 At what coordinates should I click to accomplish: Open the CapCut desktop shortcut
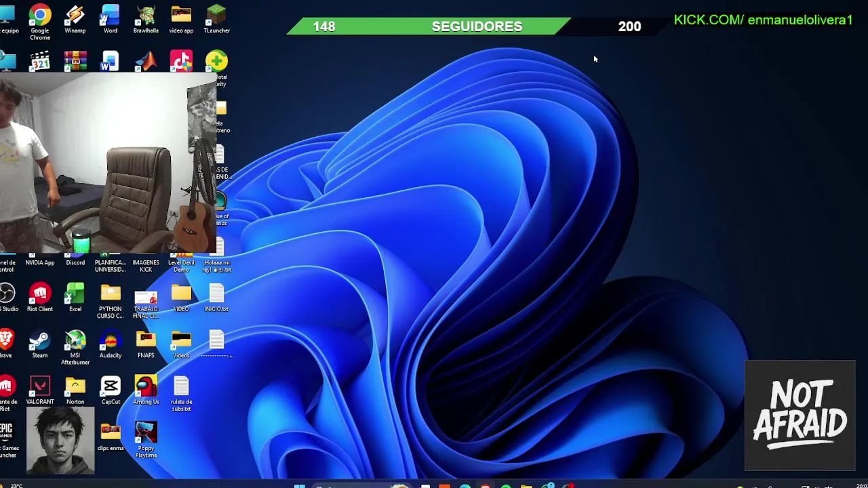pyautogui.click(x=111, y=388)
